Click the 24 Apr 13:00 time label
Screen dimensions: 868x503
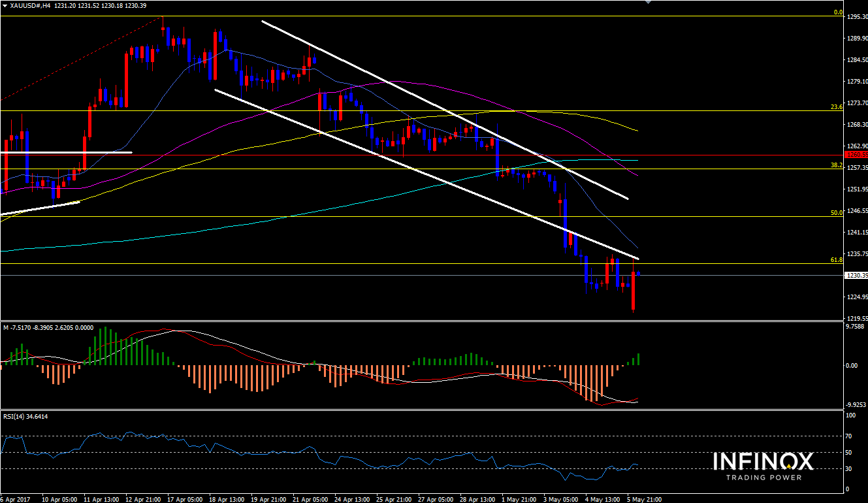pyautogui.click(x=351, y=499)
